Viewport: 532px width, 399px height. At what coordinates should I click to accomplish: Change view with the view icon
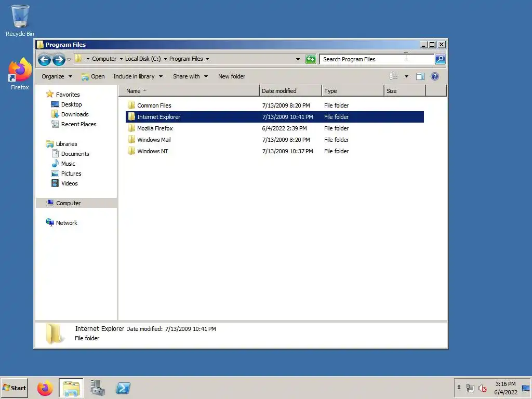point(394,76)
